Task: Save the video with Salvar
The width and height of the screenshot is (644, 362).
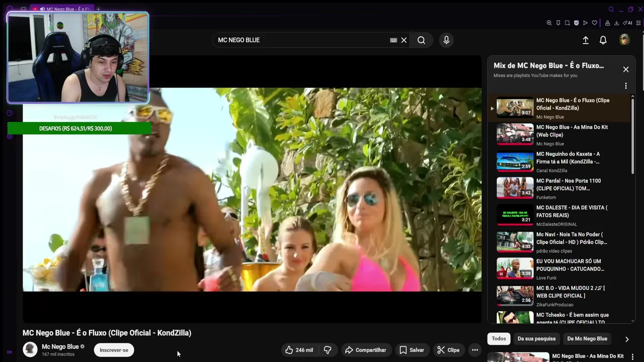Action: (x=412, y=350)
